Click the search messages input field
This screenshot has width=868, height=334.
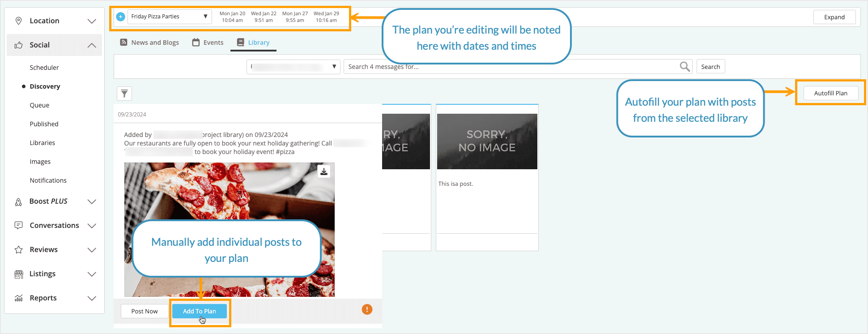pyautogui.click(x=510, y=67)
